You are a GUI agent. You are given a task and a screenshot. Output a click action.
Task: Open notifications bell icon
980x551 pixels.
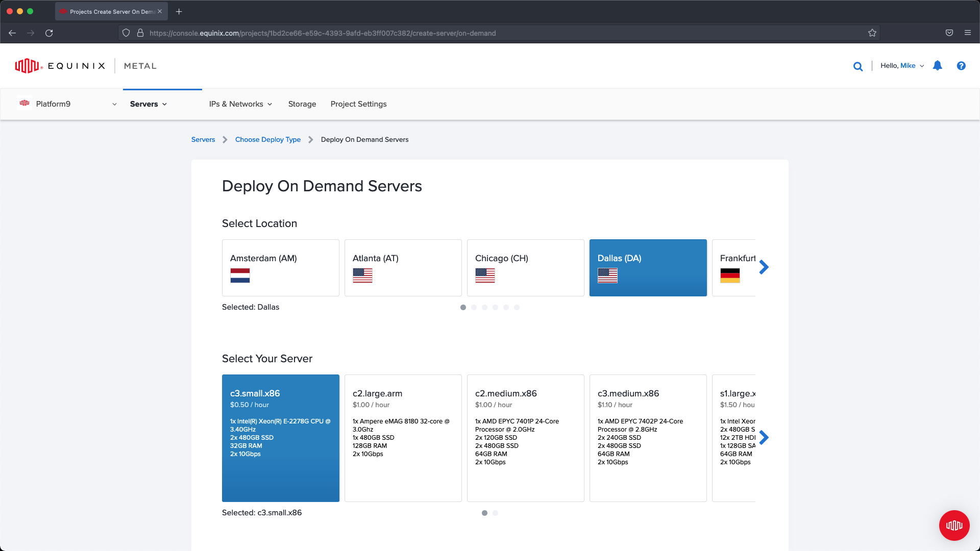coord(938,66)
